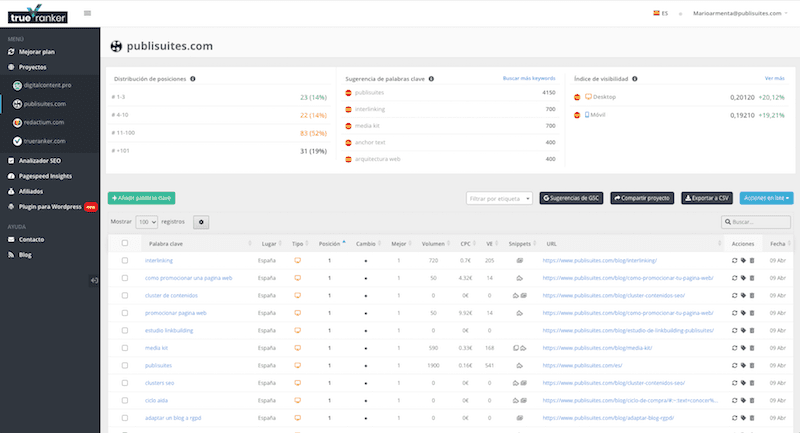
Task: Collapse the sidebar with arrow icon
Action: [94, 280]
